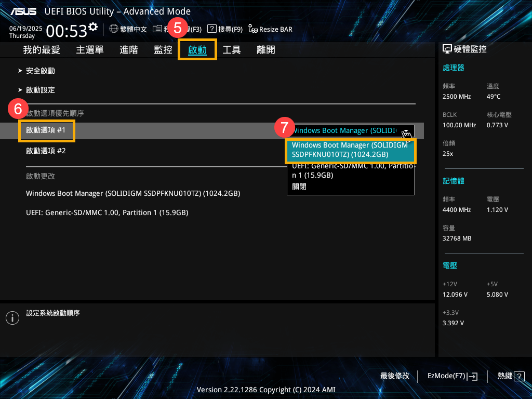Click 設定系統啟動順序 help text

pos(53,313)
